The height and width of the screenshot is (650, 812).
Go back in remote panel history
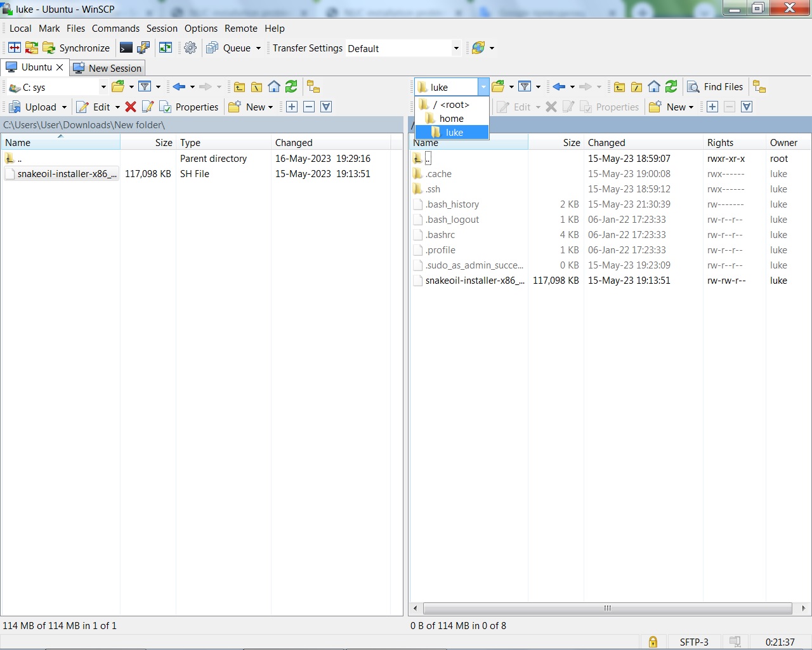click(559, 86)
